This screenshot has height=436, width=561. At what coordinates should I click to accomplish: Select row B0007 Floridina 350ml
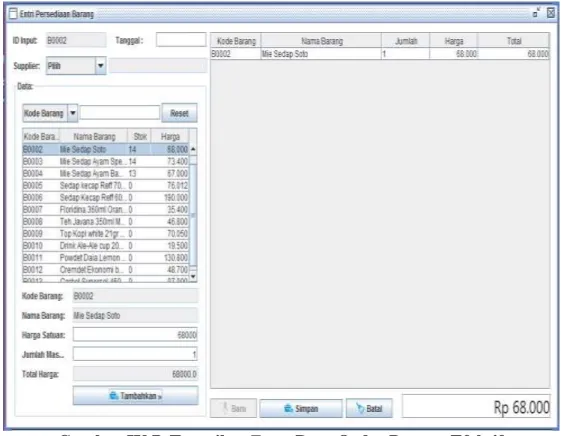pyautogui.click(x=106, y=209)
